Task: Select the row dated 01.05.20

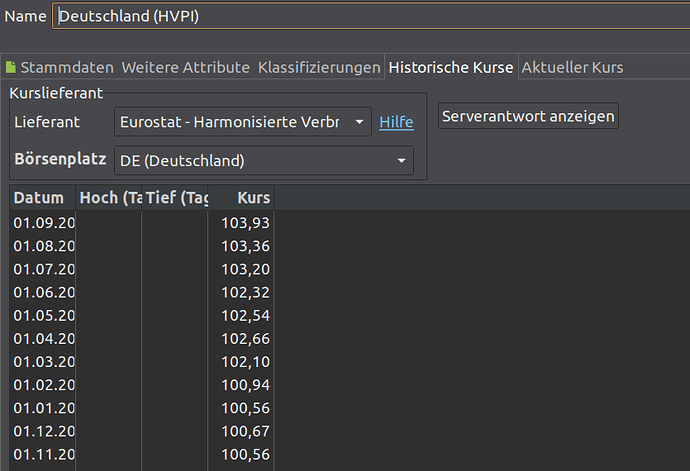Action: pos(141,315)
